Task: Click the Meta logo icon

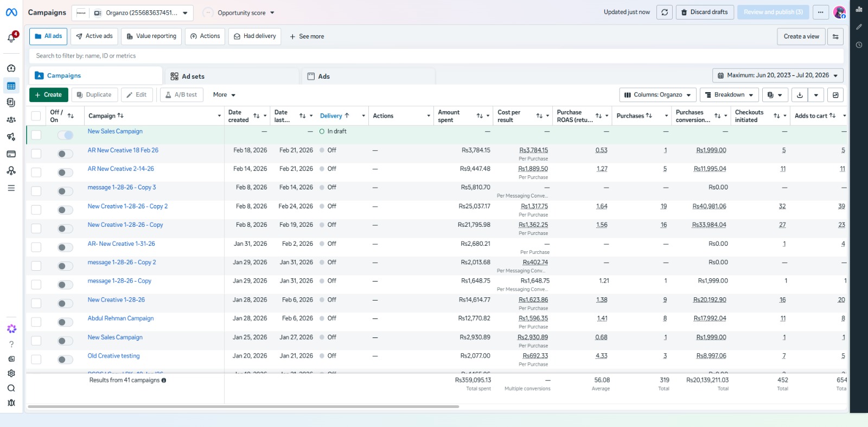Action: 11,12
